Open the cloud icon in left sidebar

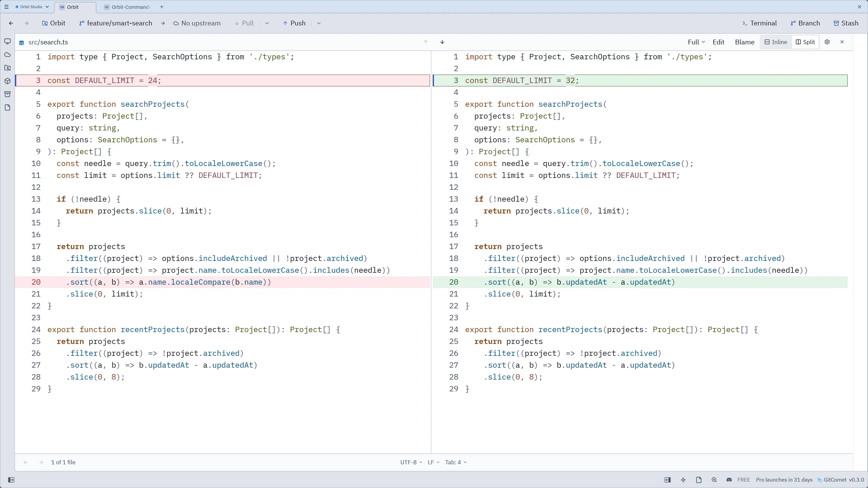[x=7, y=55]
